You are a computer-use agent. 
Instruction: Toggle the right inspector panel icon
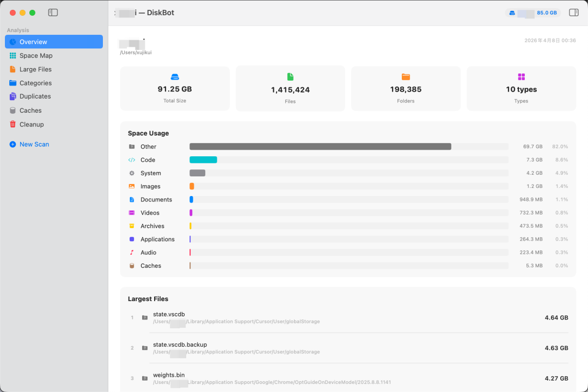pos(573,13)
